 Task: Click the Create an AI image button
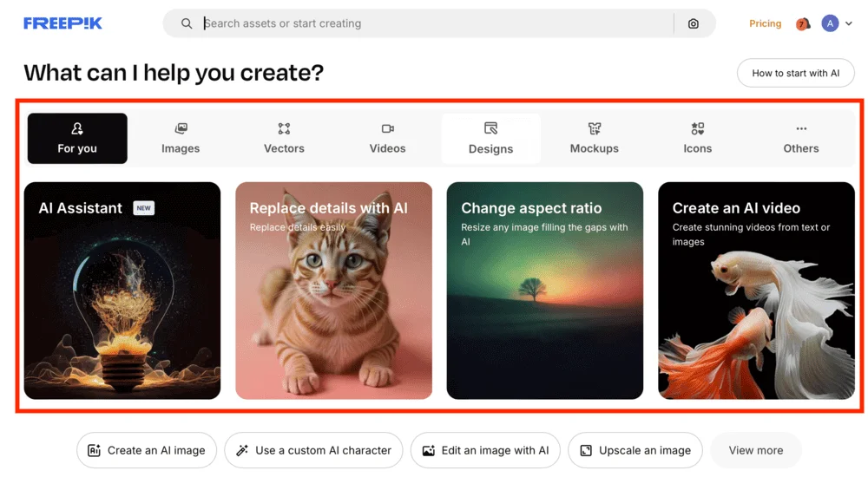pos(147,450)
